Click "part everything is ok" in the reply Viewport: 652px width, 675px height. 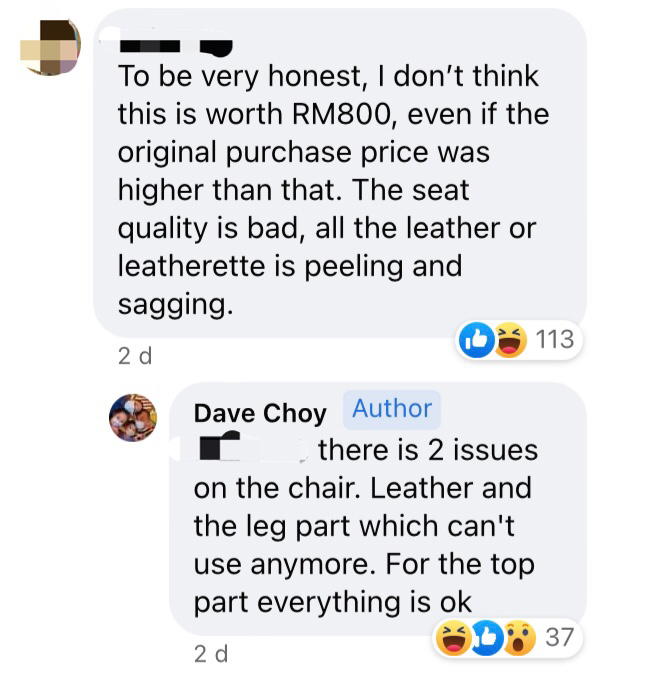click(333, 602)
